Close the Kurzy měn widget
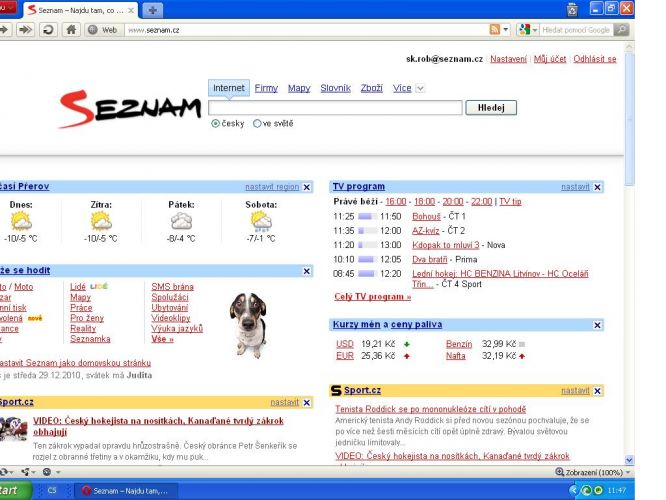The width and height of the screenshot is (666, 500). pos(597,325)
